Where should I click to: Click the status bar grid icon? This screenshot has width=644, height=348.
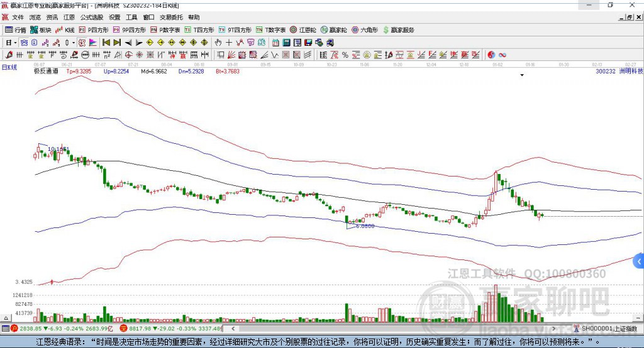click(x=5, y=329)
